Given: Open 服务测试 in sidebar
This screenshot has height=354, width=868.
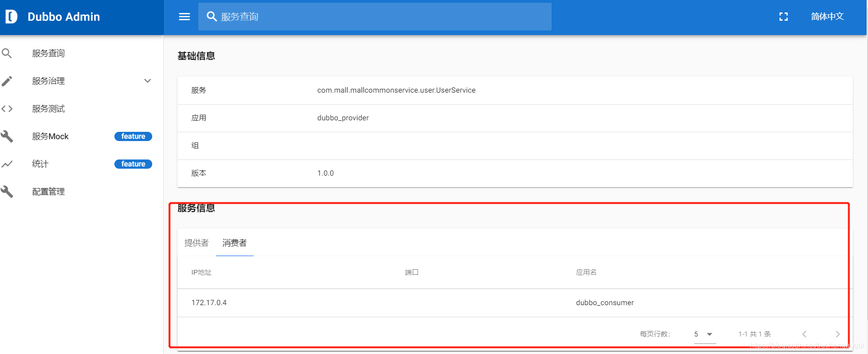Looking at the screenshot, I should [48, 109].
